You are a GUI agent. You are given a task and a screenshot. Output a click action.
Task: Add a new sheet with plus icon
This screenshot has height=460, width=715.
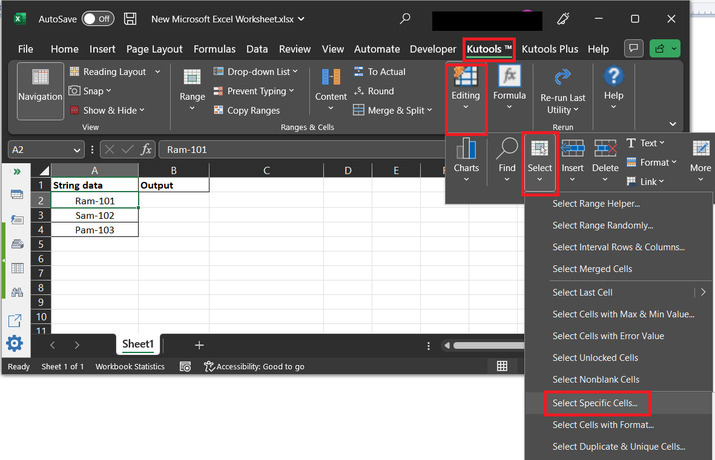(199, 345)
